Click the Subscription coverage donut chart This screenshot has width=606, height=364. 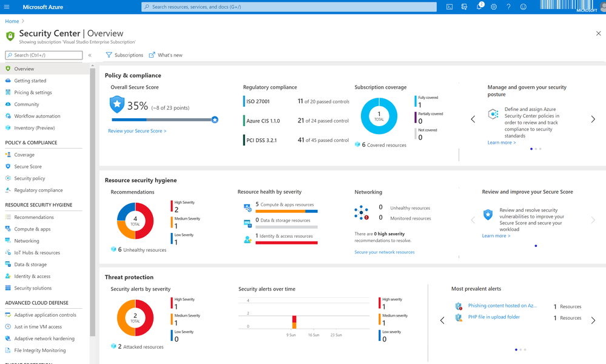pos(379,116)
